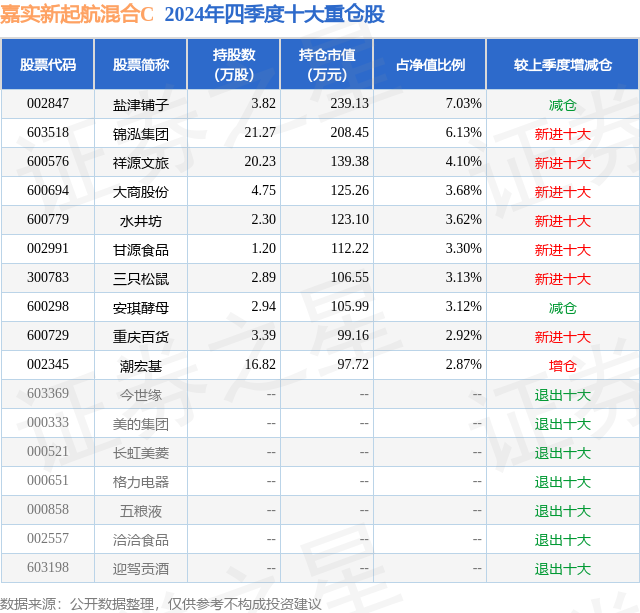Click the 股票简称 column header
This screenshot has height=613, width=640.
pos(141,64)
